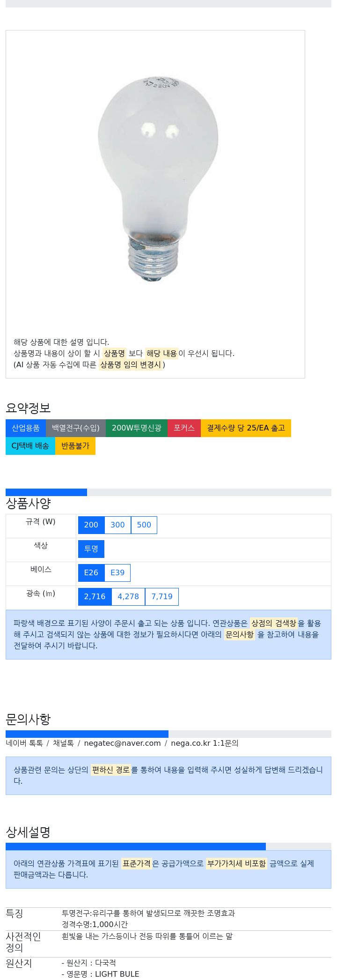Open the 채널톡 chat link
This screenshot has width=337, height=980.
tap(63, 743)
